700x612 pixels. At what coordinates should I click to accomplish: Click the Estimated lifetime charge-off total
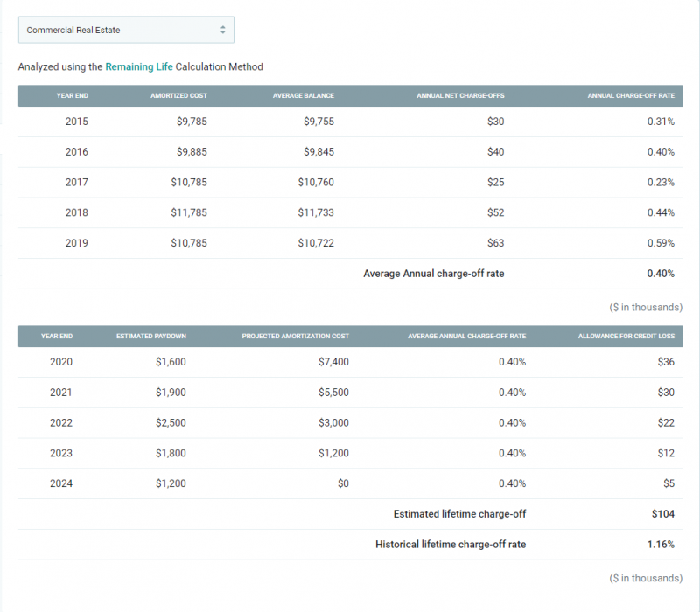pos(664,514)
